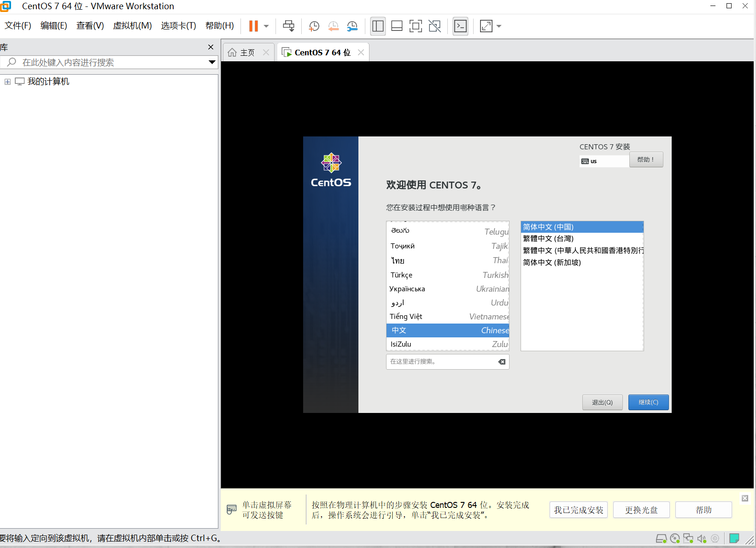Click the language search input field

(x=442, y=361)
